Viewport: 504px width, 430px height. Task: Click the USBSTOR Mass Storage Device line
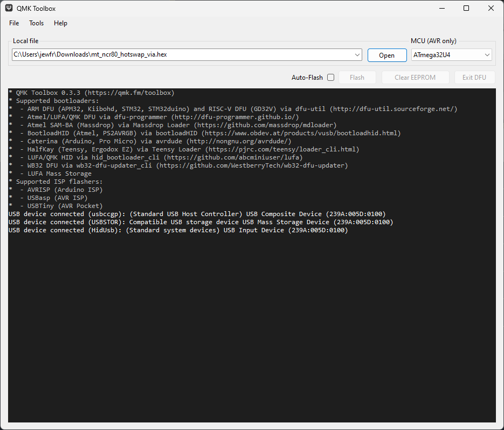tap(201, 222)
